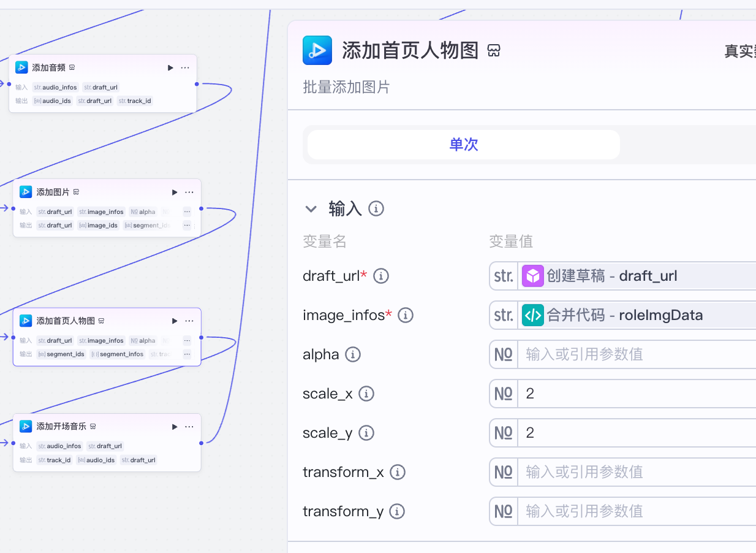
Task: Expand hidden inputs on 添加图片 node
Action: coord(187,212)
